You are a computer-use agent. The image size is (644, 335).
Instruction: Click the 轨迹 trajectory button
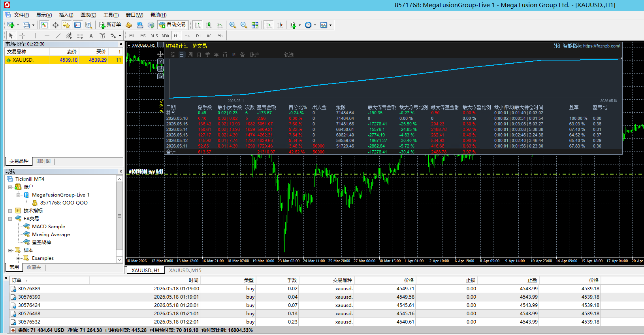click(x=289, y=55)
